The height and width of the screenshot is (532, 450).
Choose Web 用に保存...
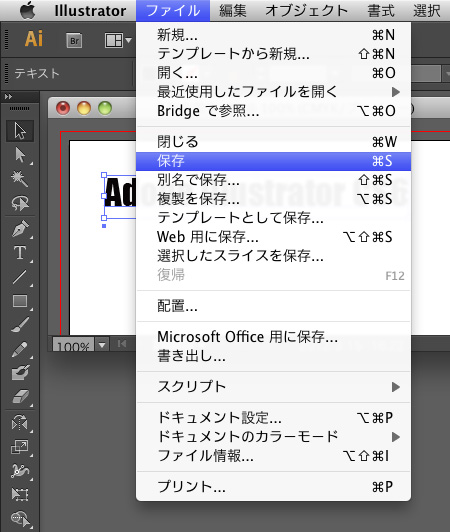pos(273,237)
